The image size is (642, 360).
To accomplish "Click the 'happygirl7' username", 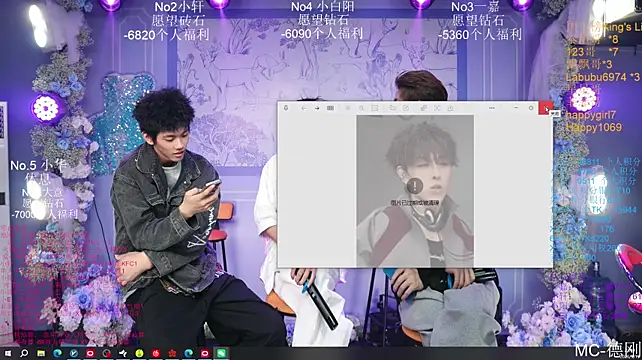I will [x=590, y=115].
